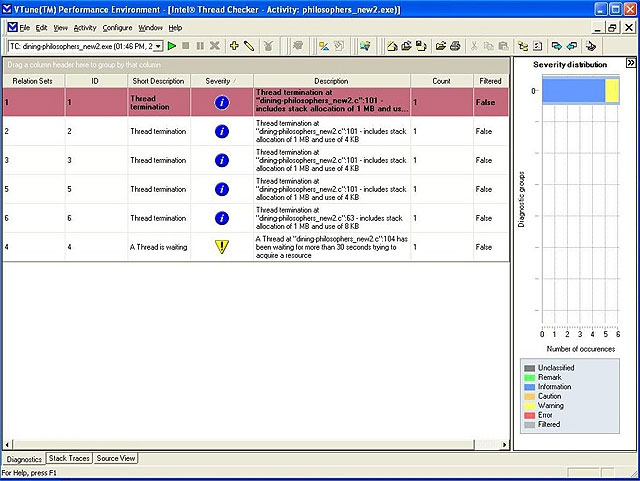Click the greyed chat bubble toolbar icon
The image size is (640, 481).
tap(298, 46)
